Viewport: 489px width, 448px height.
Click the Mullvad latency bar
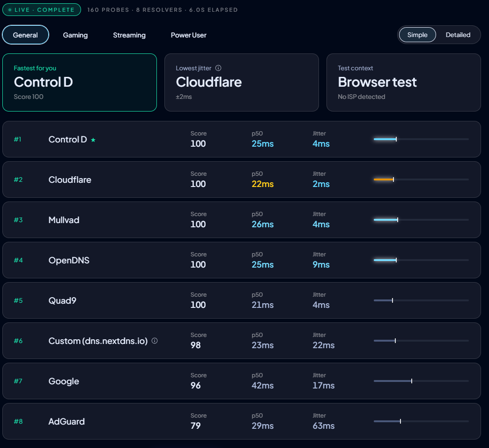pos(421,220)
